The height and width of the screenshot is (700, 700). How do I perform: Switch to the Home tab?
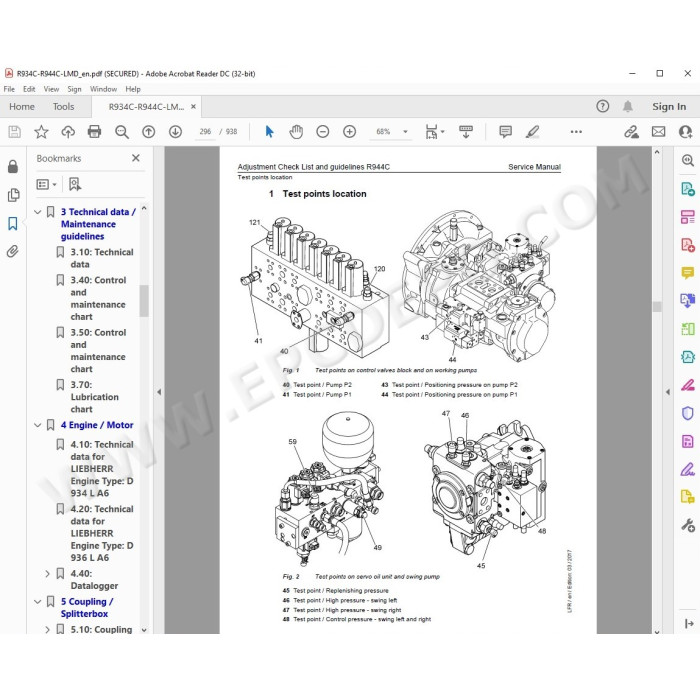point(21,106)
